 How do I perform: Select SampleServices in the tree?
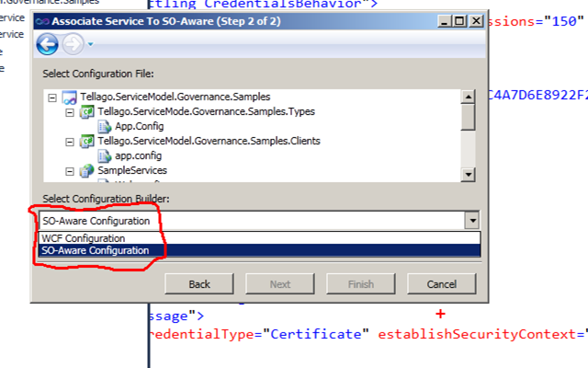[132, 170]
